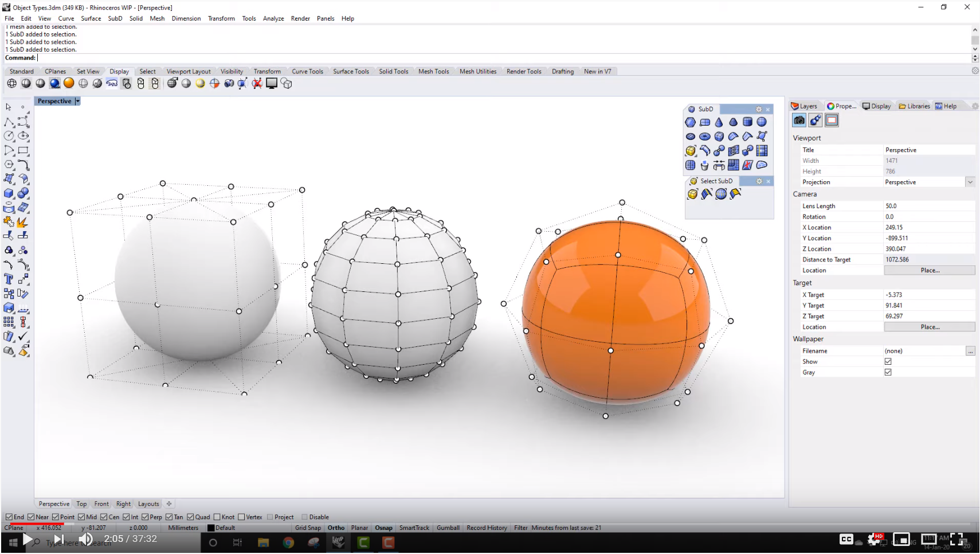Open the Analyze menu
This screenshot has width=980, height=554.
[x=273, y=18]
